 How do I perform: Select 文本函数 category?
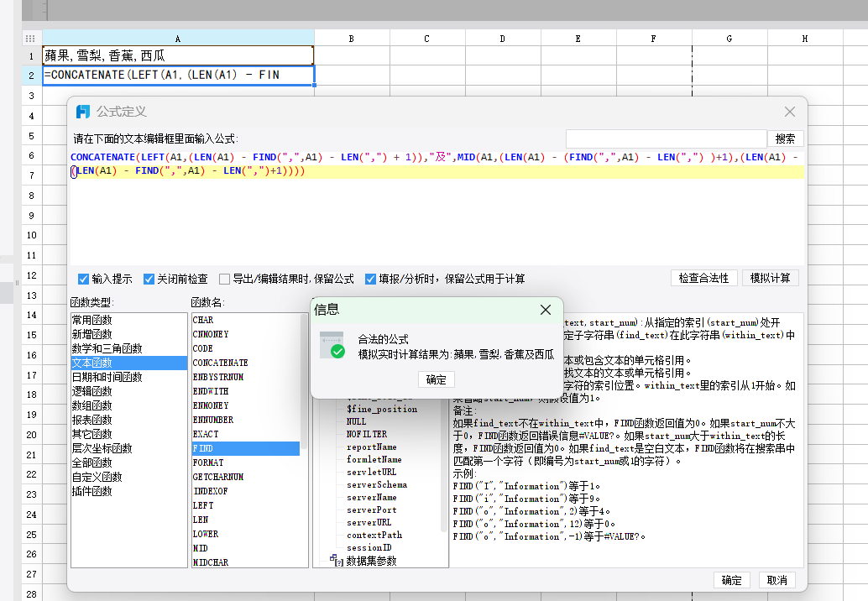(x=129, y=363)
